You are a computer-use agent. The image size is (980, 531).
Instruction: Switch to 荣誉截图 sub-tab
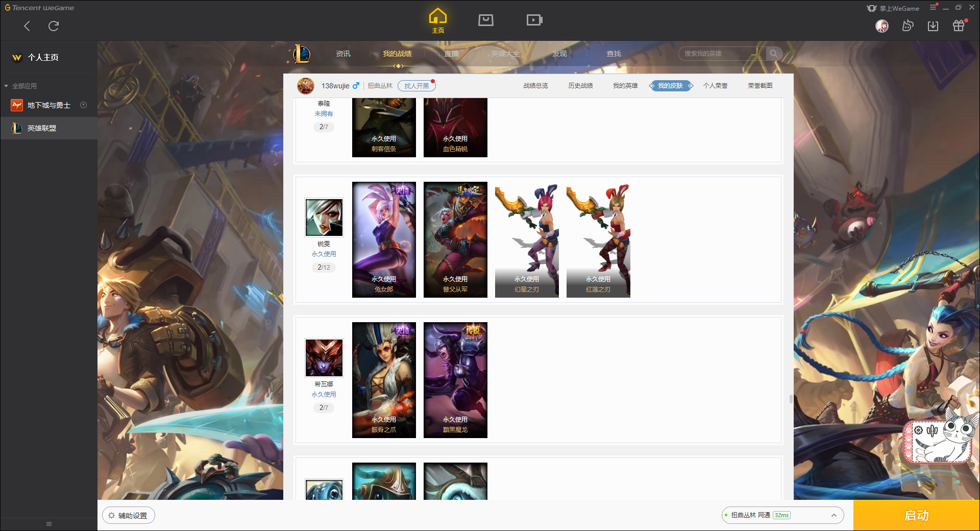point(760,86)
